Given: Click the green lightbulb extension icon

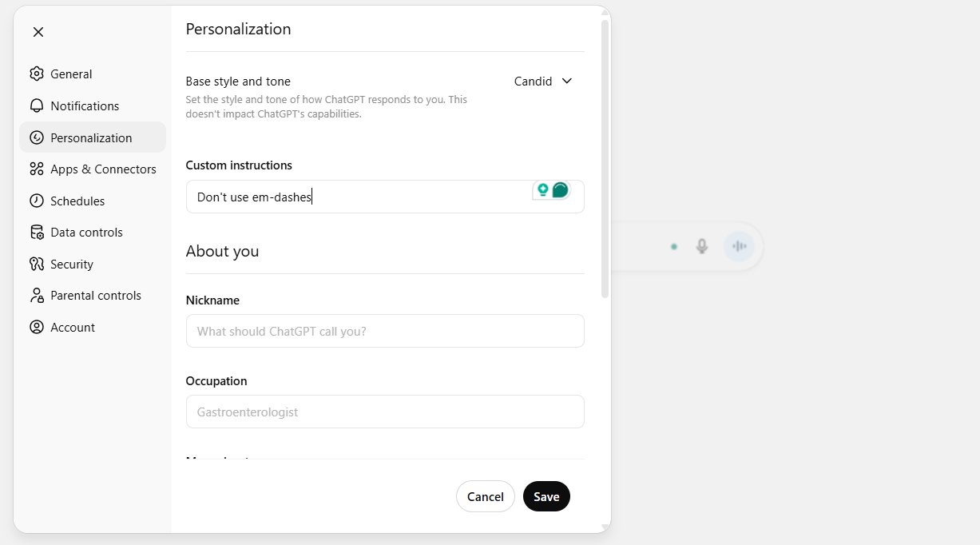Looking at the screenshot, I should click(x=543, y=189).
